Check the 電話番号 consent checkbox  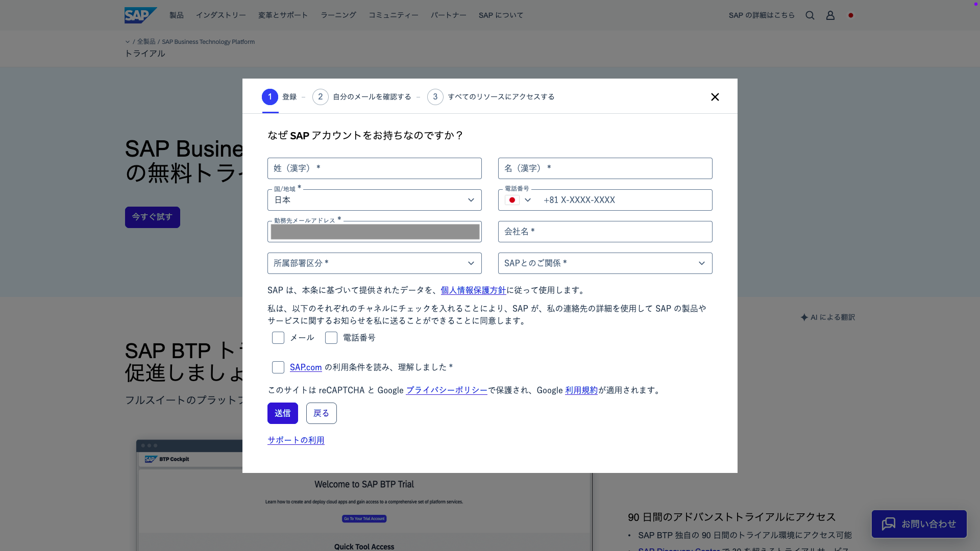coord(331,338)
